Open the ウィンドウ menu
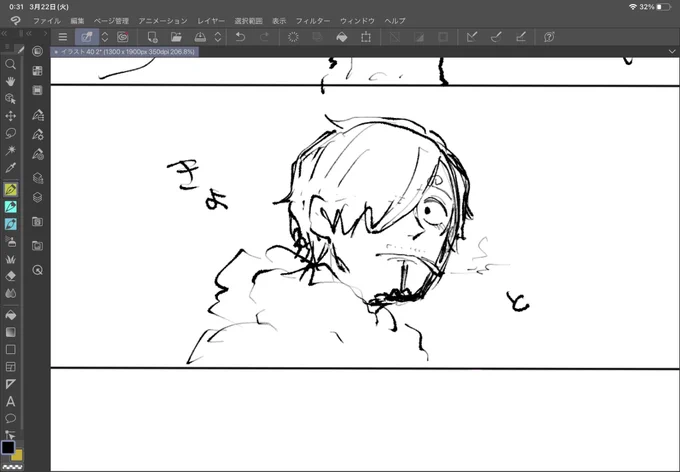 [x=357, y=20]
